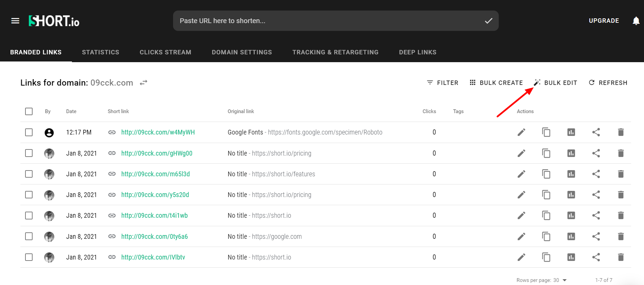Focus the Paste URL here input field

tap(326, 21)
